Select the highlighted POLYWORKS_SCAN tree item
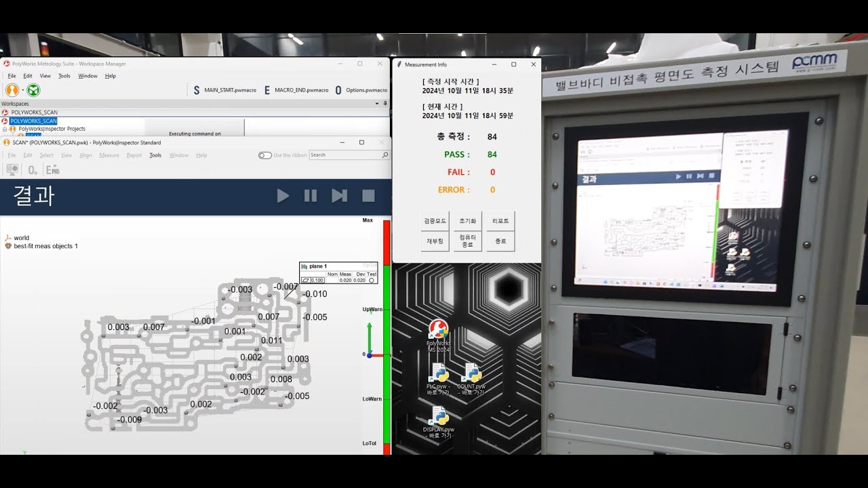 (x=33, y=121)
